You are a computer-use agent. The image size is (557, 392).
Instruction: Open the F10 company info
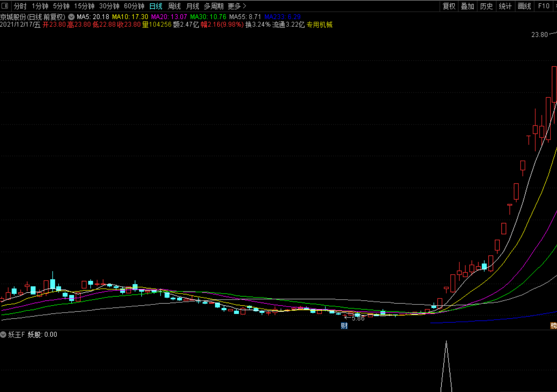point(544,6)
